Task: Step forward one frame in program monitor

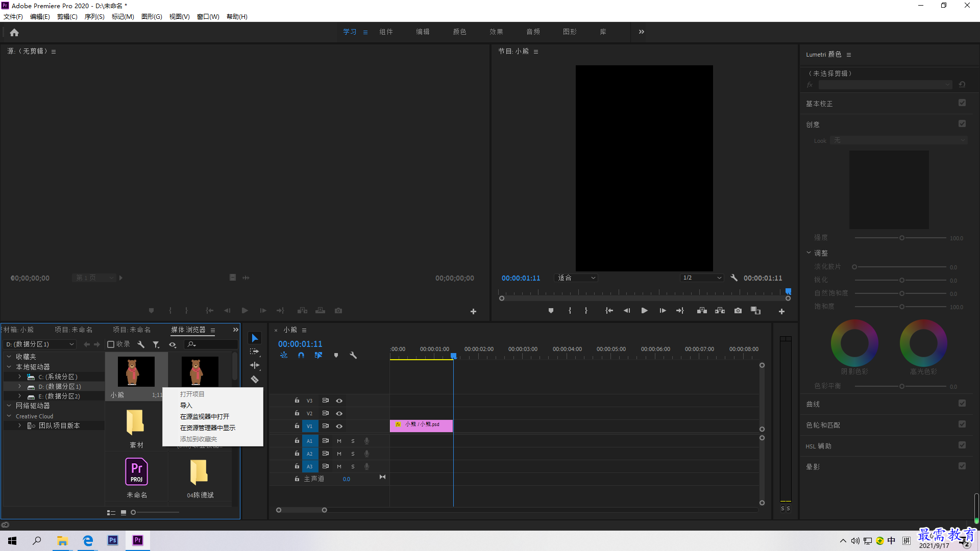Action: [x=663, y=311]
